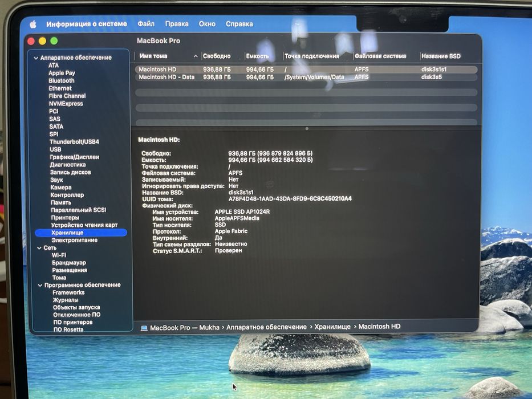Select Отключенное ПО in the sidebar
532x399 pixels.
click(76, 315)
